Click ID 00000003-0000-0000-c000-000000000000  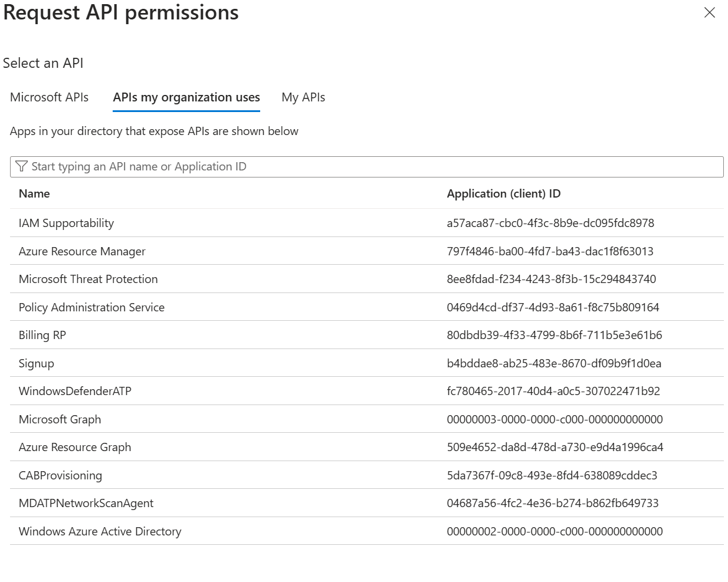[555, 419]
